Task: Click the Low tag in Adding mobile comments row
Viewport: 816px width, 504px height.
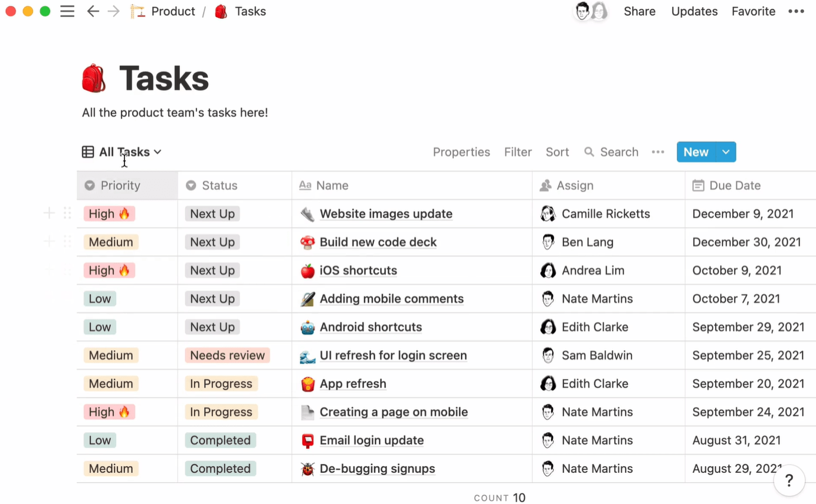Action: [x=100, y=299]
